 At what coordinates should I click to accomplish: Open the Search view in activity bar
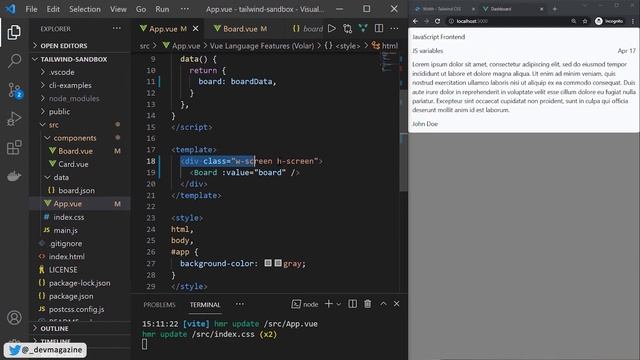click(x=14, y=61)
